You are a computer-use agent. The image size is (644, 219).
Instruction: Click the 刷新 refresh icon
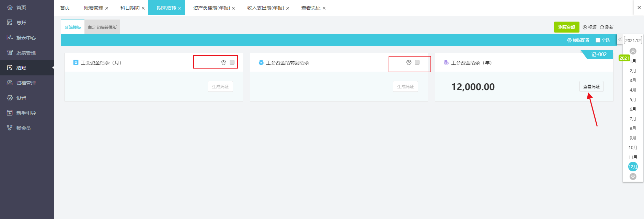[602, 27]
